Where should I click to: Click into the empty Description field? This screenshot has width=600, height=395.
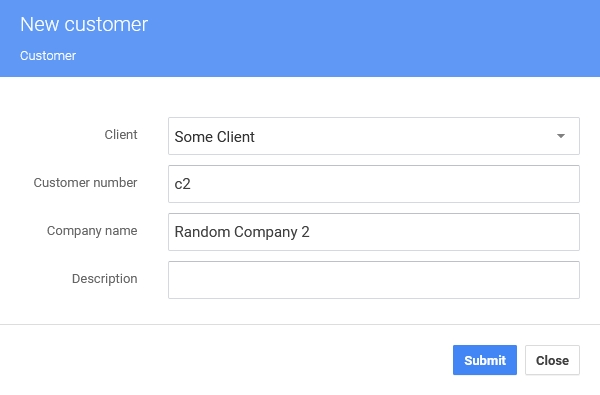click(x=374, y=280)
